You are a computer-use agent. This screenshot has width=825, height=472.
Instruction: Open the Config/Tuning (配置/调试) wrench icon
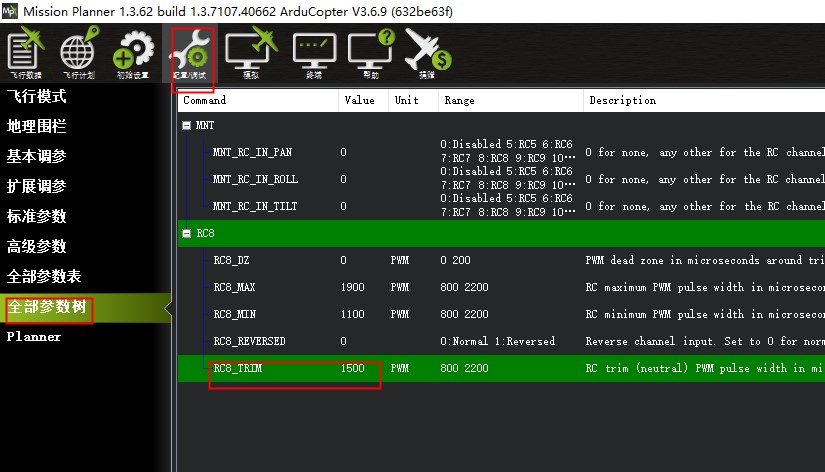[x=190, y=55]
